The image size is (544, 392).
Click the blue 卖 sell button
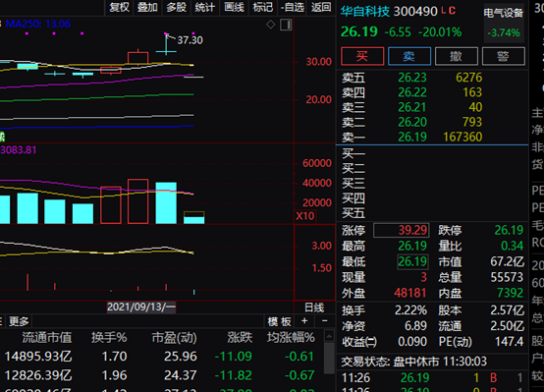point(409,56)
